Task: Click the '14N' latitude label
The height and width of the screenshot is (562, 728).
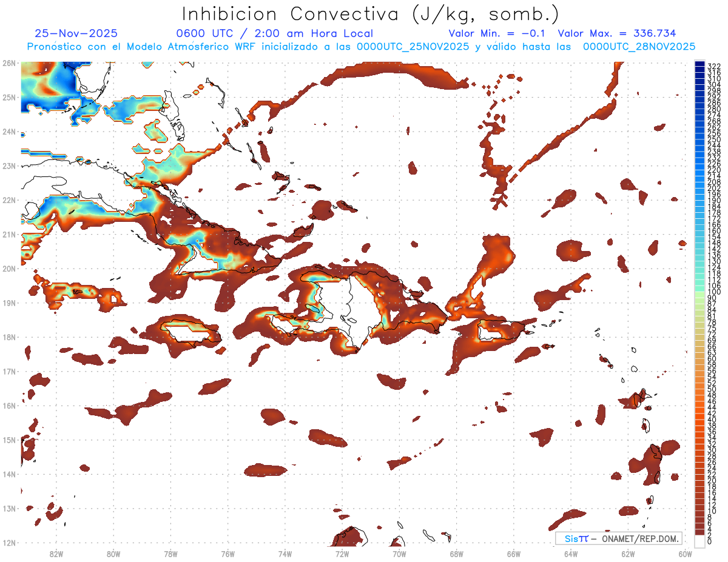Action: tap(9, 473)
